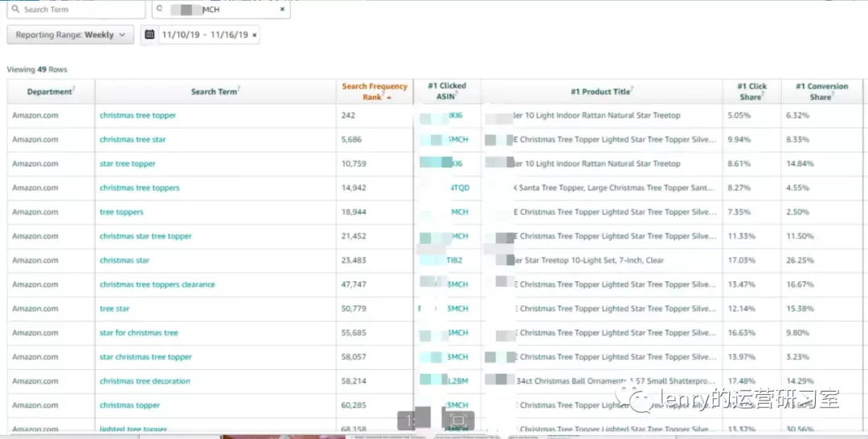The height and width of the screenshot is (439, 868).
Task: Sort by #1 Click Share header
Action: click(x=751, y=92)
